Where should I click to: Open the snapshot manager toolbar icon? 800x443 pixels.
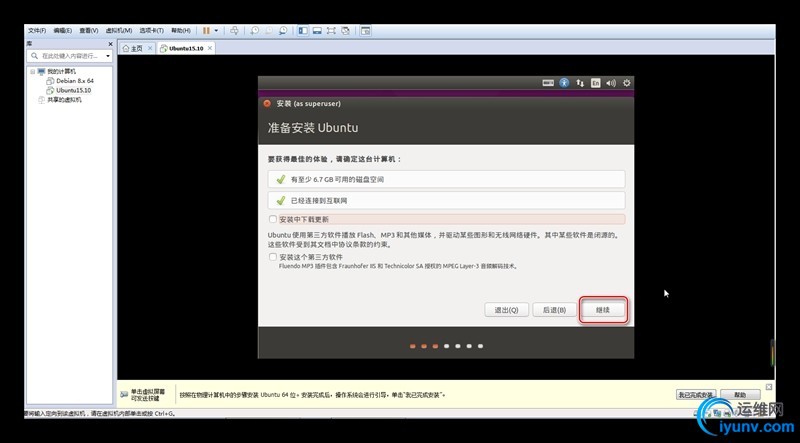click(x=283, y=31)
